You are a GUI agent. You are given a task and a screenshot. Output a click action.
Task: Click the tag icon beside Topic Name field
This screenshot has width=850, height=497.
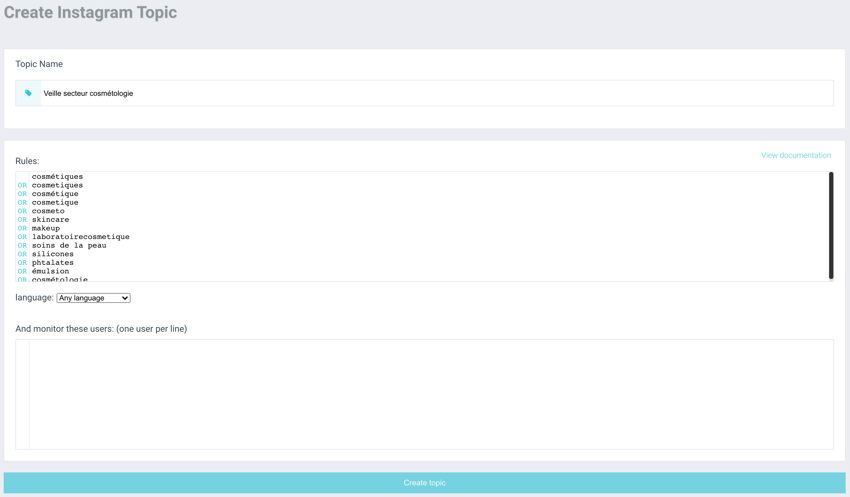point(28,93)
